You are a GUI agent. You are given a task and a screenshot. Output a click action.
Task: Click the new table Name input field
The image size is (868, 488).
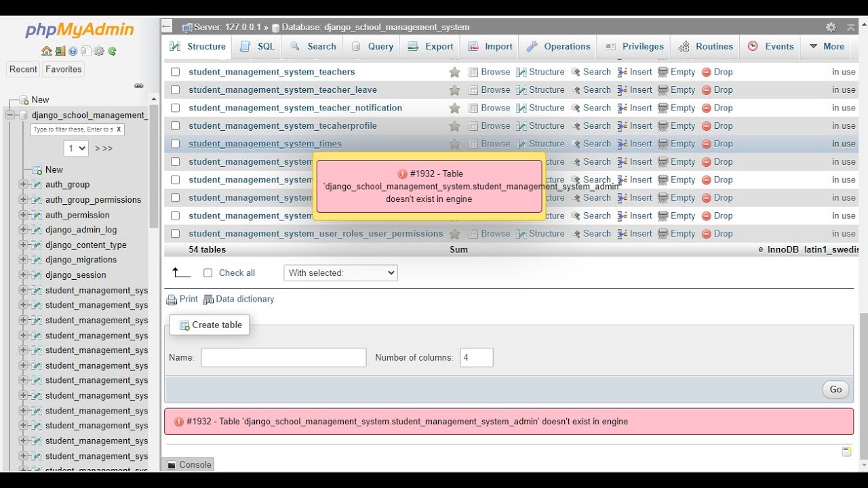tap(283, 358)
